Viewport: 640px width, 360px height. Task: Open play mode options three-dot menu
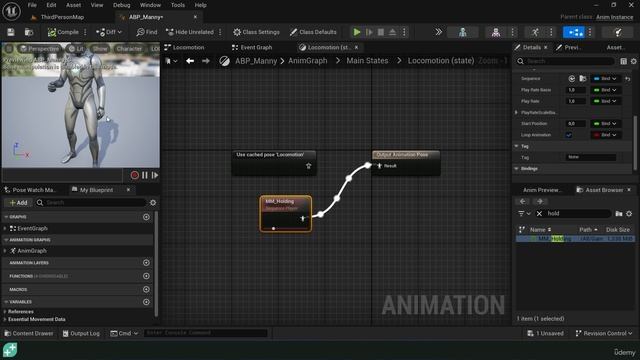coord(404,32)
